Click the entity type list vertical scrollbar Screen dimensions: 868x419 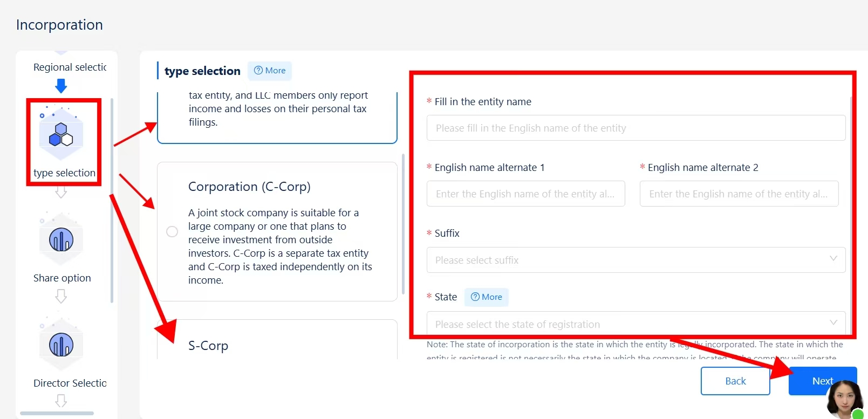[403, 224]
